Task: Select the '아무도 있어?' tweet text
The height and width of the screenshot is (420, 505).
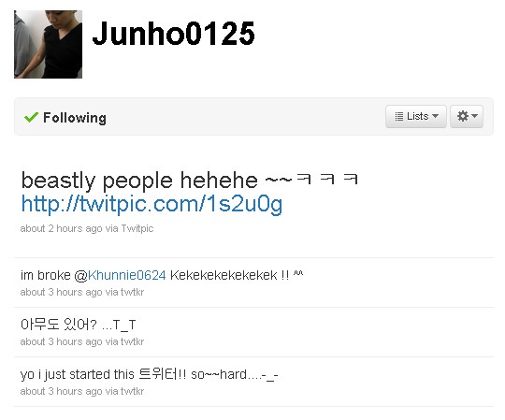Action: click(78, 325)
